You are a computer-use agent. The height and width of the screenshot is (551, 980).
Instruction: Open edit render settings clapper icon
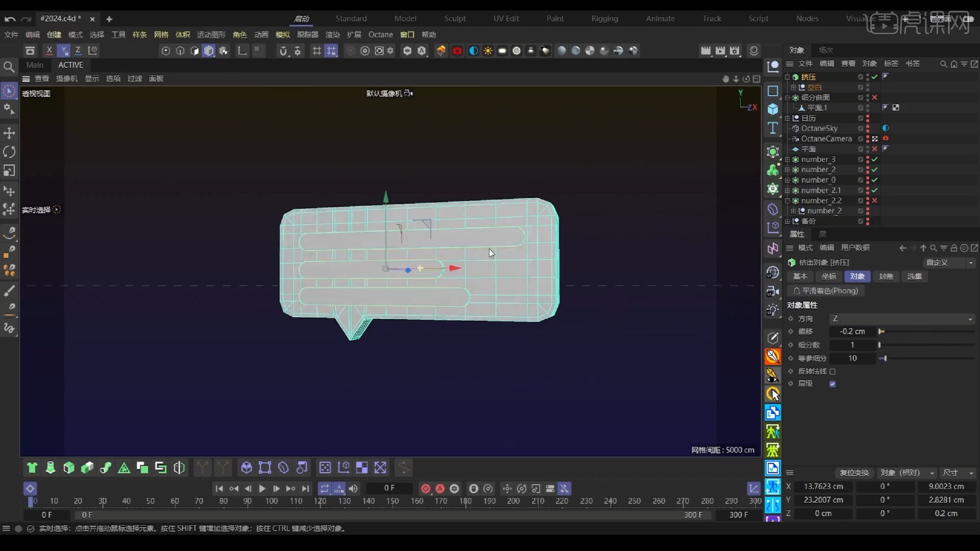tap(734, 51)
